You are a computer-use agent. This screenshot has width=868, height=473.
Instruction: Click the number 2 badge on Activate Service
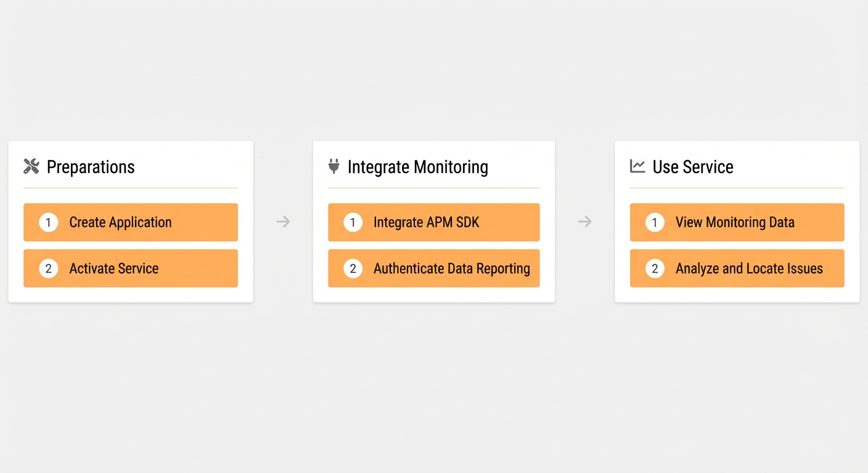[x=49, y=269]
